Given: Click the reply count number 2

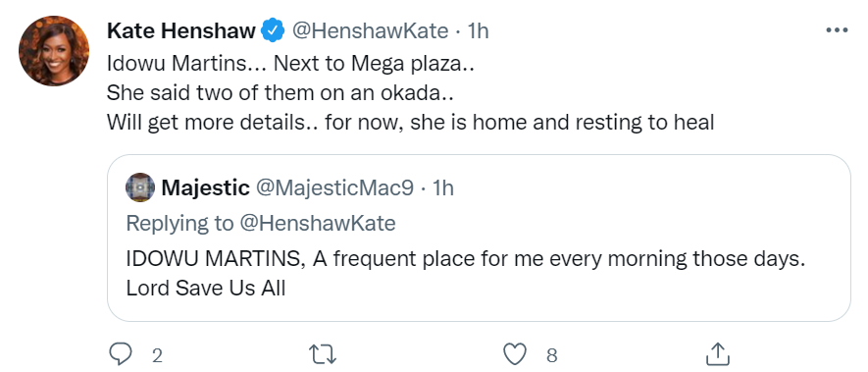Looking at the screenshot, I should point(157,355).
